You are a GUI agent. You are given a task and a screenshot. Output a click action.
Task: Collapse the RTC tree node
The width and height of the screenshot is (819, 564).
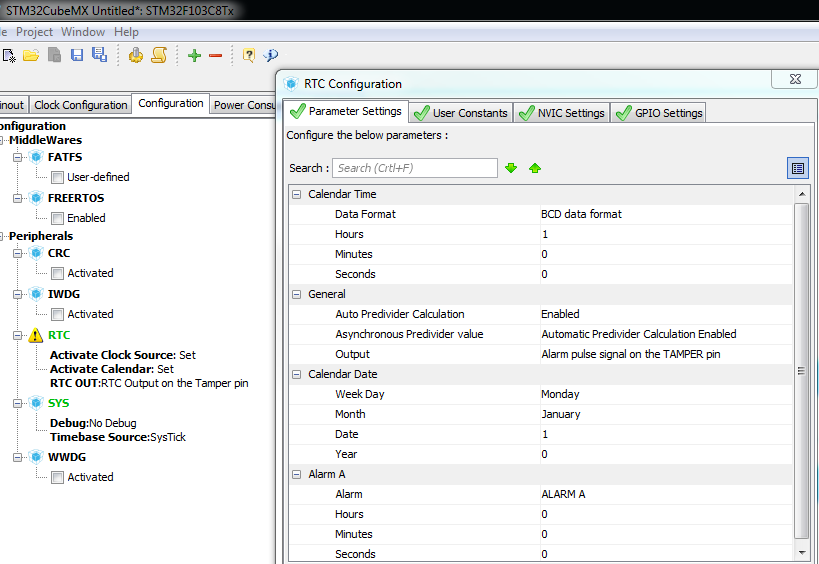click(x=17, y=336)
